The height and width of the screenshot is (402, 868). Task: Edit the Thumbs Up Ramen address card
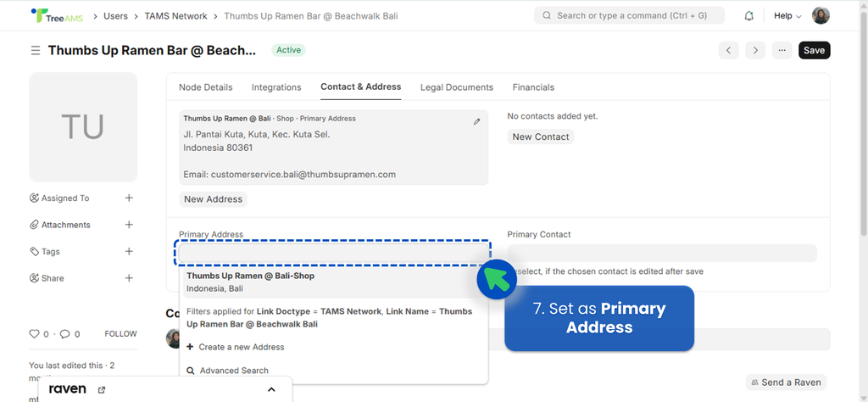tap(476, 122)
